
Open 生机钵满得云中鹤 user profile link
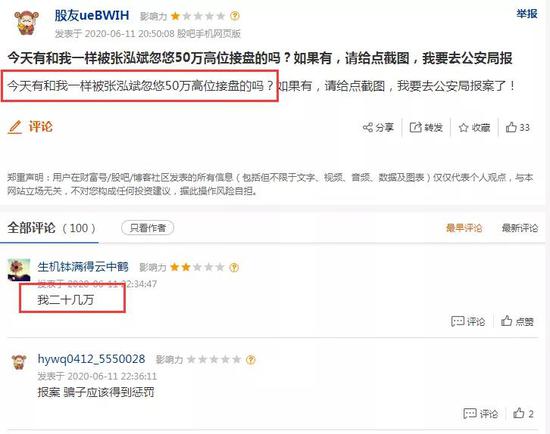coord(83,267)
